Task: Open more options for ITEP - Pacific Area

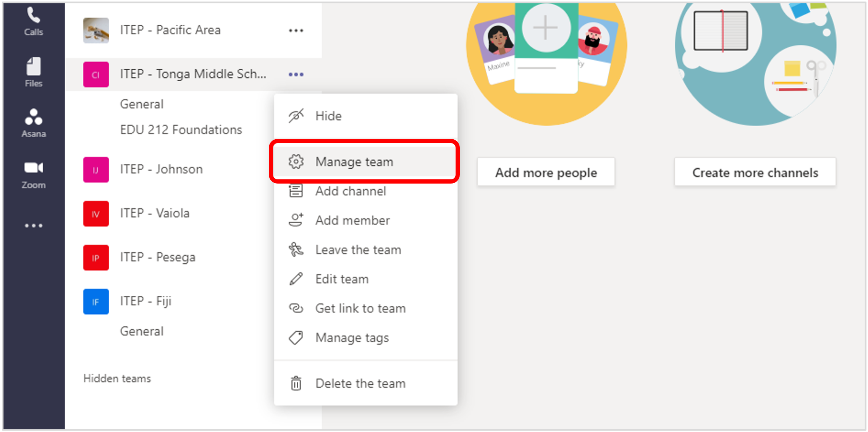Action: click(296, 31)
